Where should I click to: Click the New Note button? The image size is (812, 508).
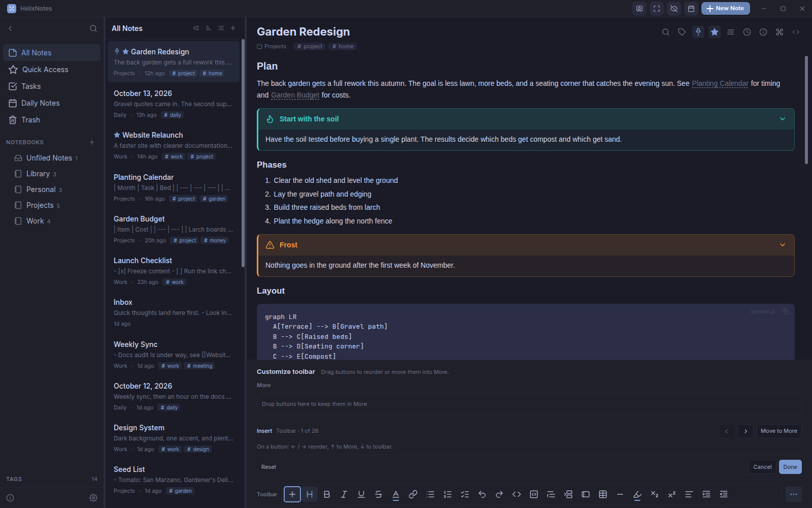tap(725, 9)
